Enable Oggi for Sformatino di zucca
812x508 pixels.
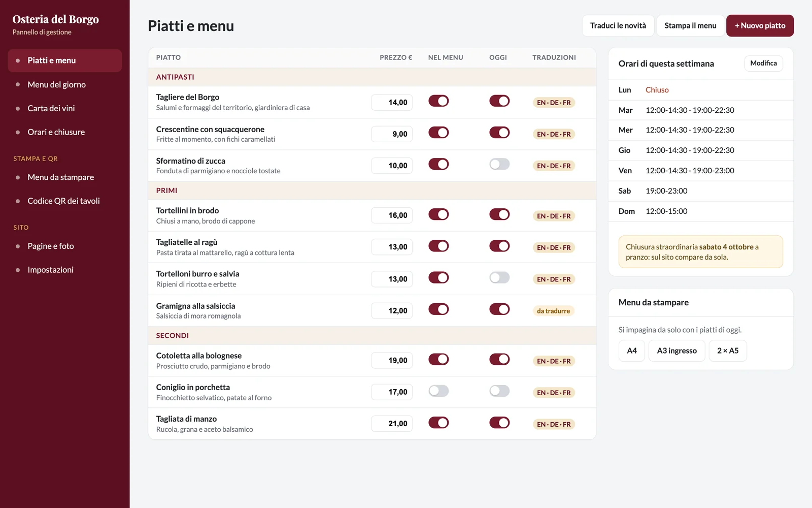(499, 164)
